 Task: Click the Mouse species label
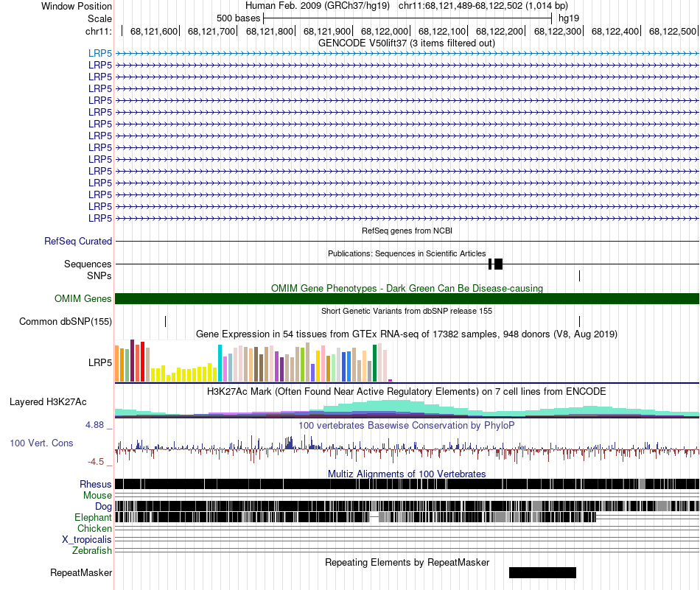click(x=97, y=496)
